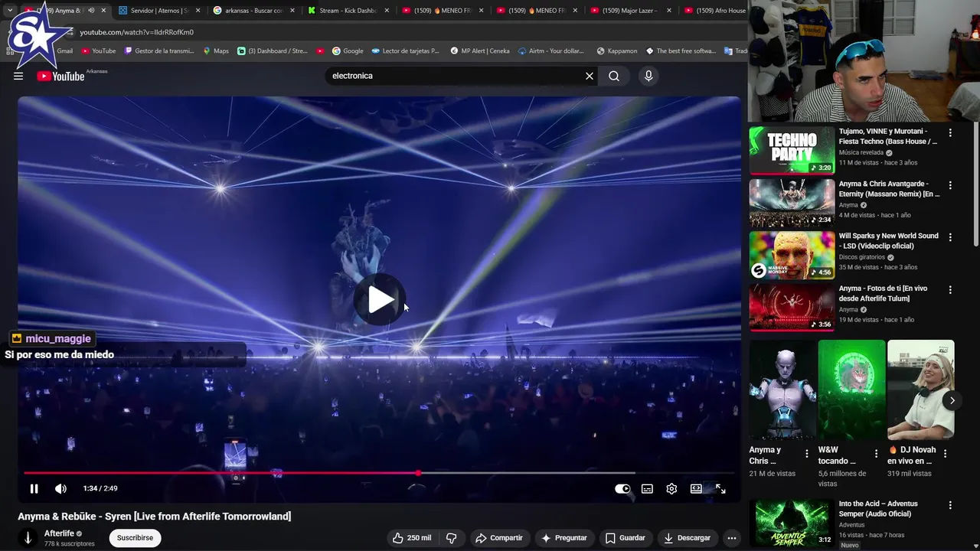Image resolution: width=980 pixels, height=551 pixels.
Task: Open W&W tocando short thumbnail
Action: [x=851, y=390]
